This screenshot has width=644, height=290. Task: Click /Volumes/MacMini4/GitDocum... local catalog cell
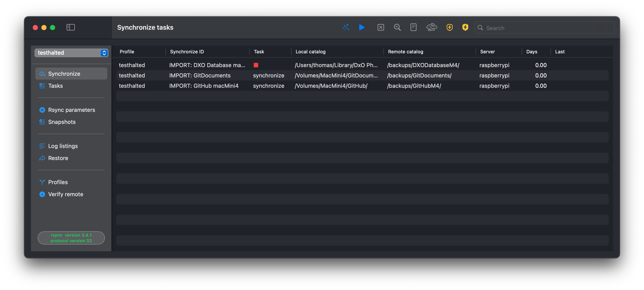coord(336,76)
